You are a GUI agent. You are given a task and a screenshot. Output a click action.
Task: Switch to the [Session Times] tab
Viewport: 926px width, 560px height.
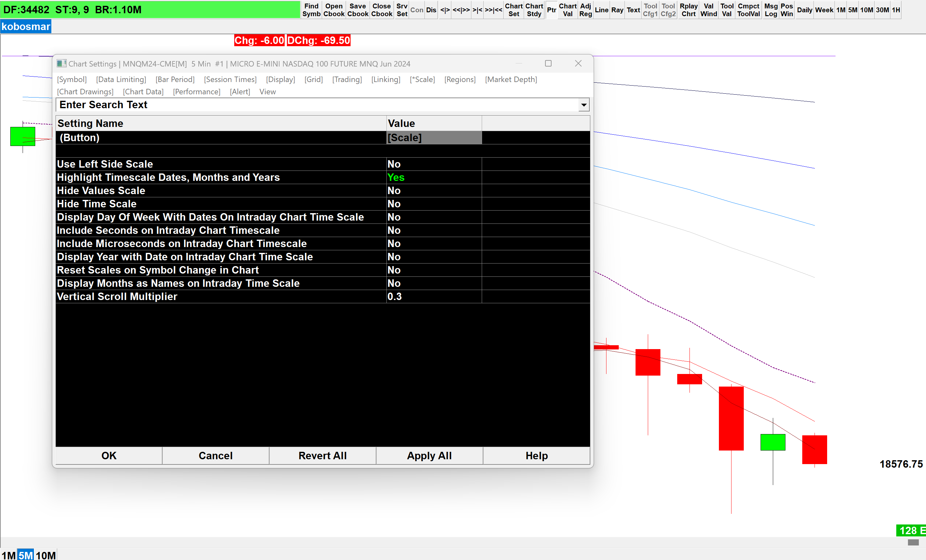point(230,79)
